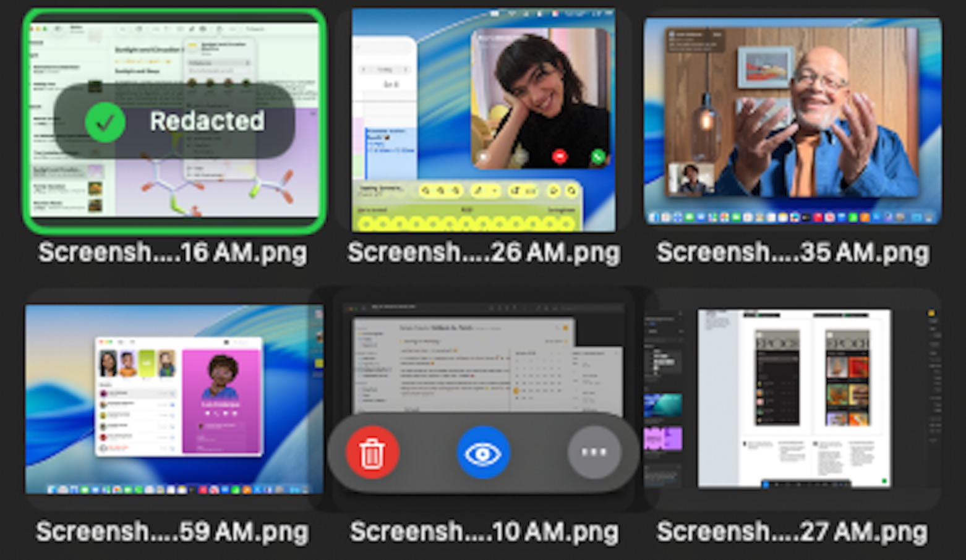
Task: Click the Screensh....59 AM.png file name
Action: point(173,532)
